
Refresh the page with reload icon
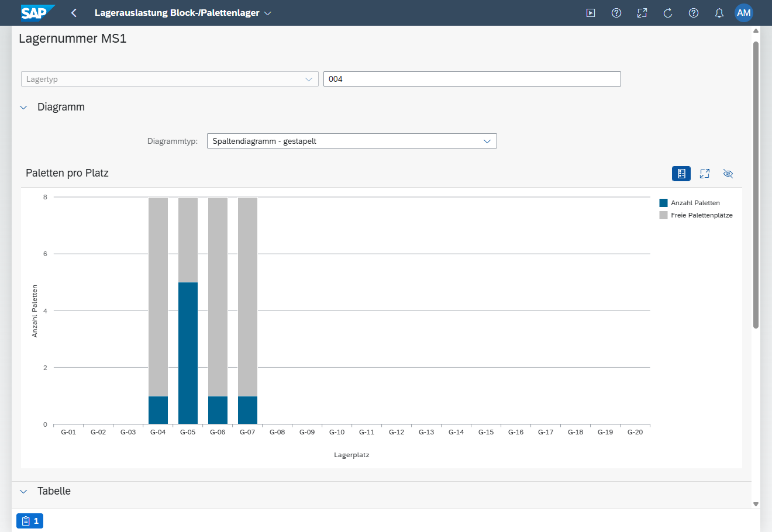click(x=668, y=13)
